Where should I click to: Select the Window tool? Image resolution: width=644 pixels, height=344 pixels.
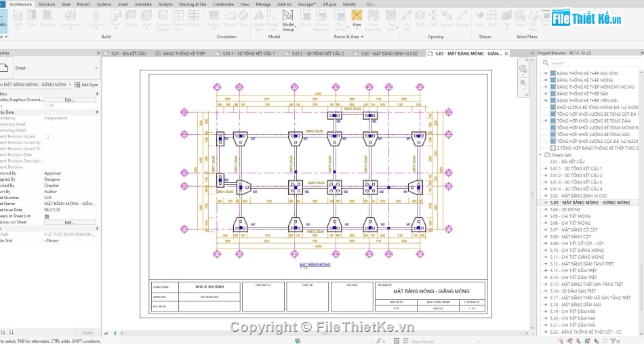coord(47,18)
